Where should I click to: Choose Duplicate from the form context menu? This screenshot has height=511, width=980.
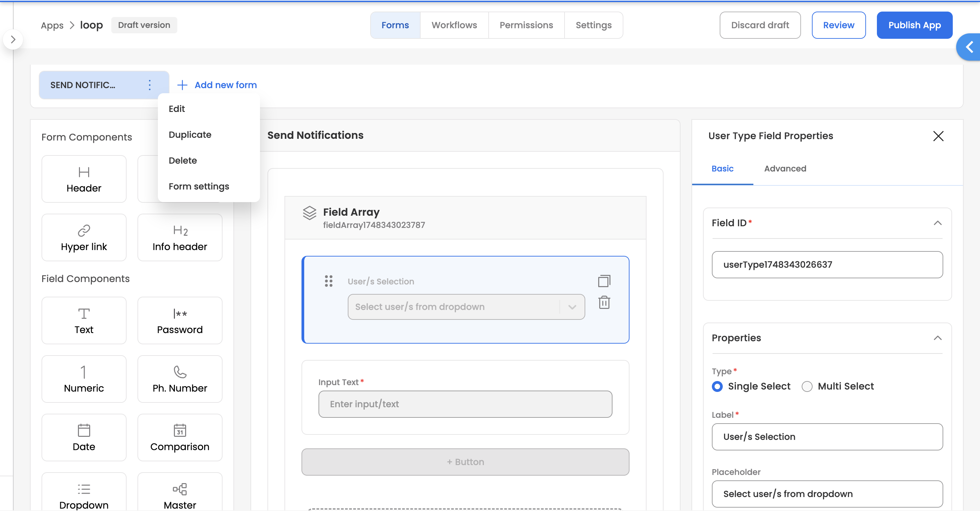tap(190, 135)
